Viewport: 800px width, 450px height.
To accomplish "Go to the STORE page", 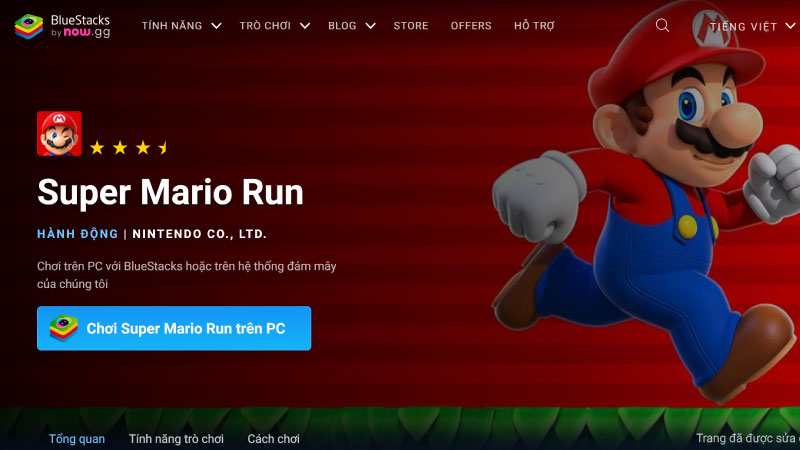I will [x=411, y=26].
